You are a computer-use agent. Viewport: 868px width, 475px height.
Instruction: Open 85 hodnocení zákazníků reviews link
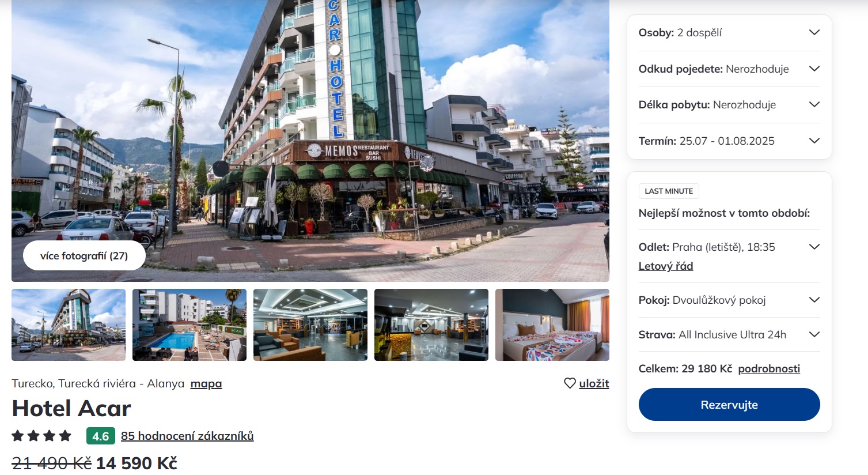[x=187, y=436]
